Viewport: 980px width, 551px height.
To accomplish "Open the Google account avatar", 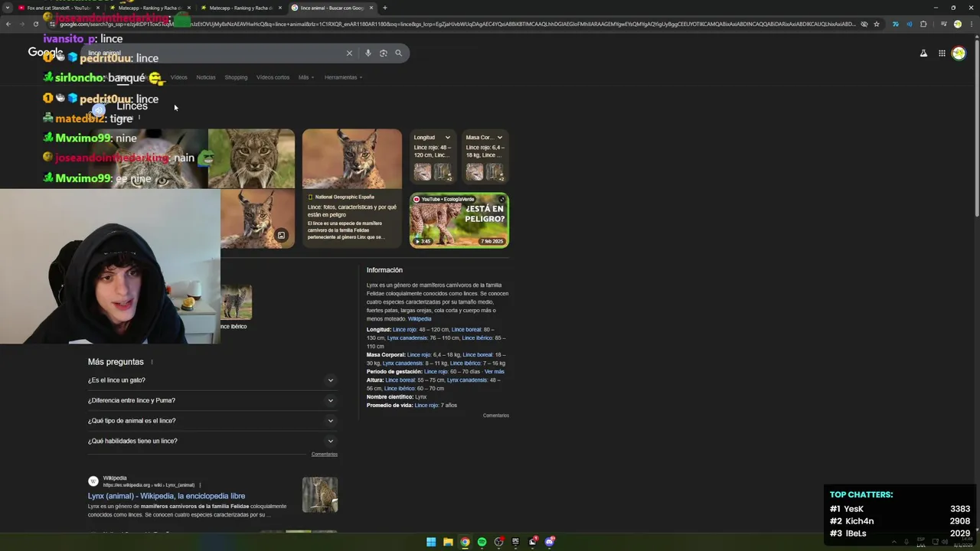I will pyautogui.click(x=959, y=53).
